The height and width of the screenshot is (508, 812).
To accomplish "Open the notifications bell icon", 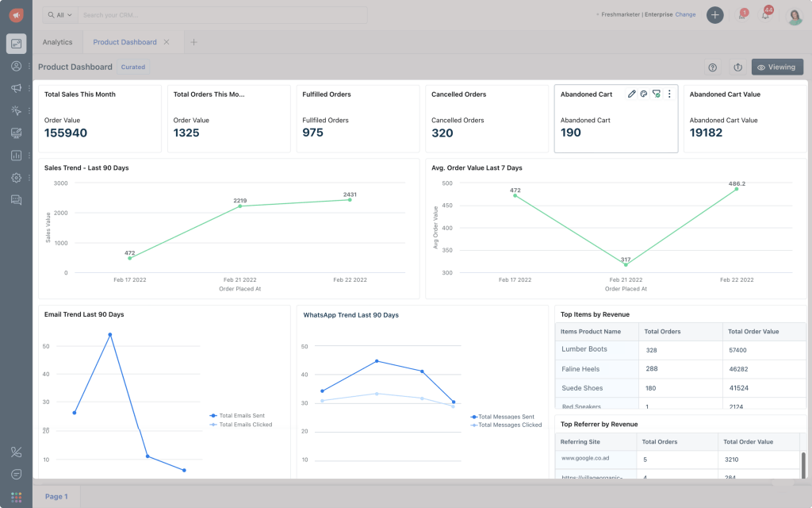I will click(x=765, y=15).
